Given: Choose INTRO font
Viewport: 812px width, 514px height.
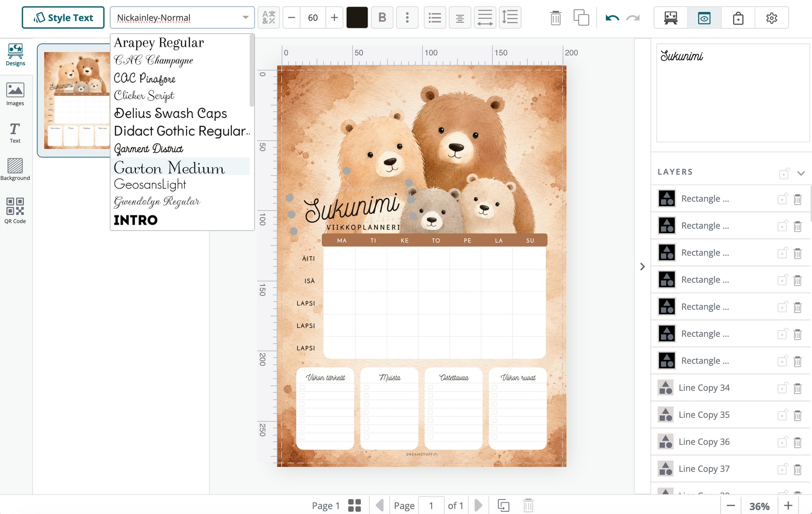Looking at the screenshot, I should pos(136,220).
